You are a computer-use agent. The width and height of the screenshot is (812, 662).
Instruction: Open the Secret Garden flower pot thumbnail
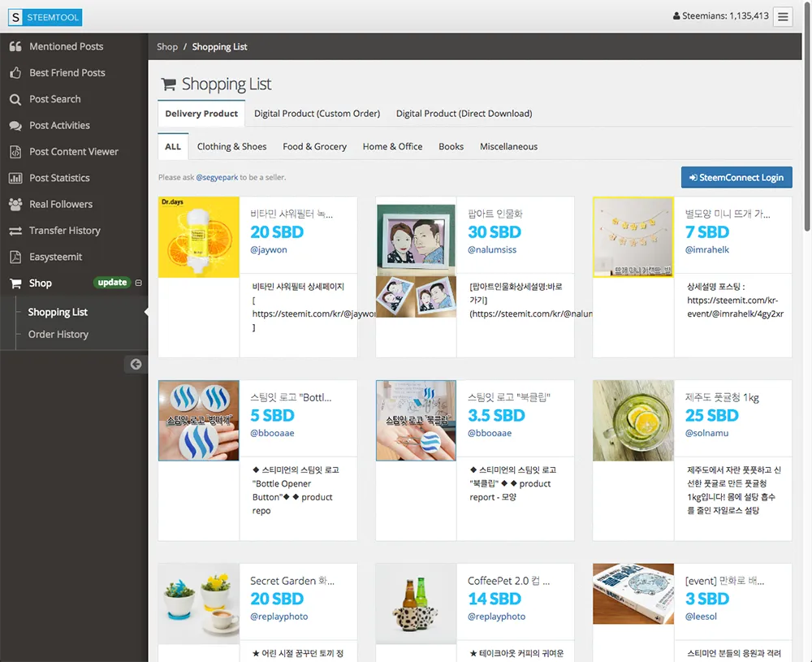coord(199,604)
